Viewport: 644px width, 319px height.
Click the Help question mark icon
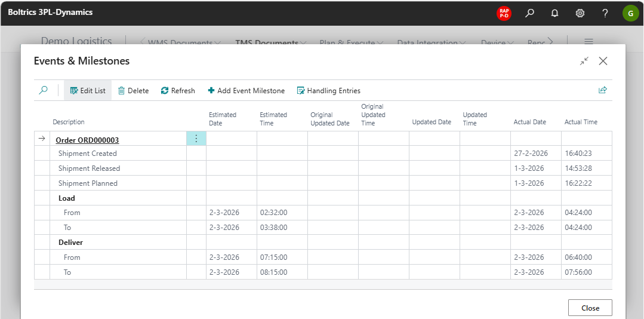(x=605, y=13)
